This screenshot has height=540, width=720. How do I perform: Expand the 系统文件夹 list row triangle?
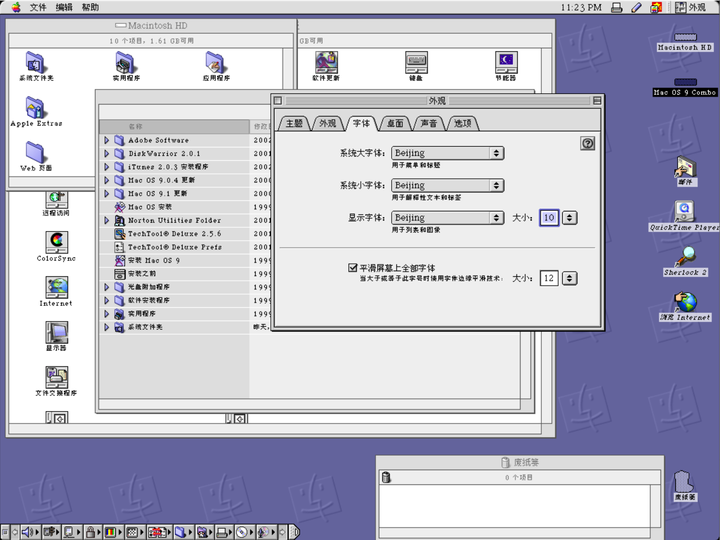point(107,327)
